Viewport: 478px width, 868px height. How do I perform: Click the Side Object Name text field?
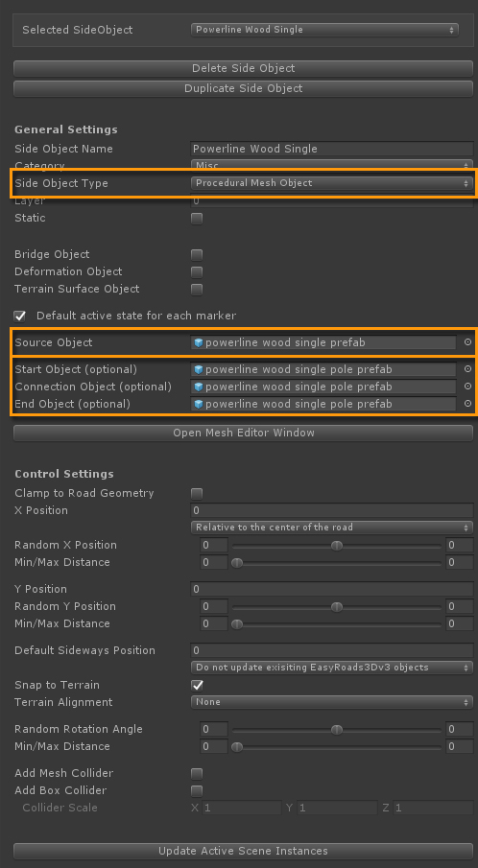(331, 149)
